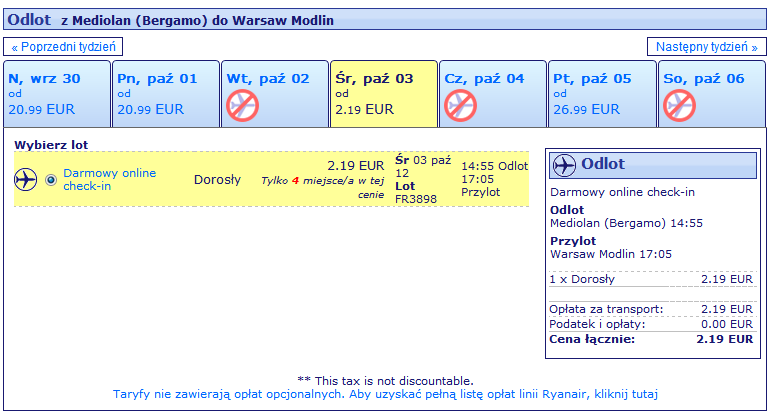Select the radio button for flight FR3898

pos(51,180)
